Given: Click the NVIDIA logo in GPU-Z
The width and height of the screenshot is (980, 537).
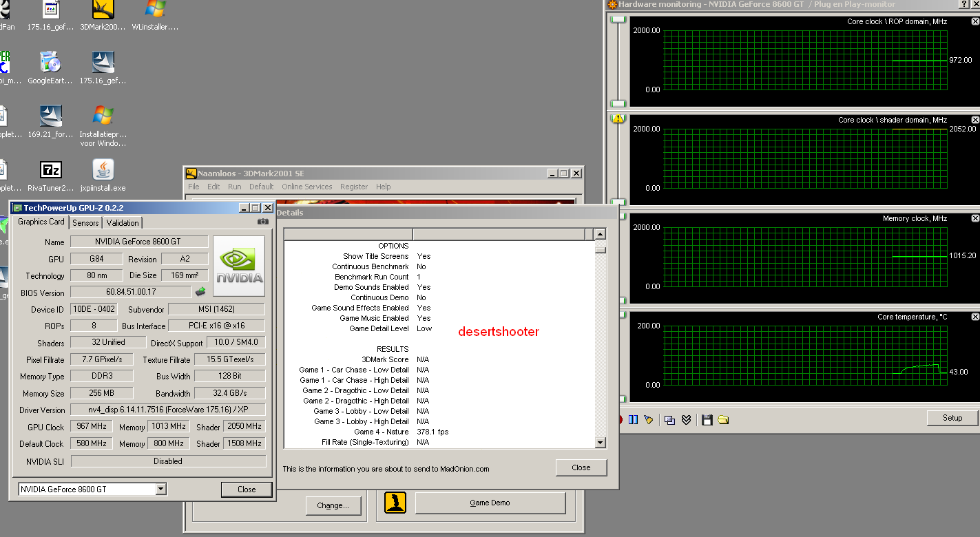Looking at the screenshot, I should 239,266.
